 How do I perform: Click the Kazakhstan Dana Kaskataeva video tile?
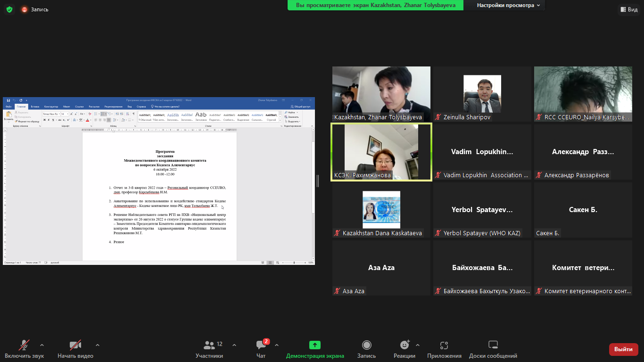[x=381, y=210]
